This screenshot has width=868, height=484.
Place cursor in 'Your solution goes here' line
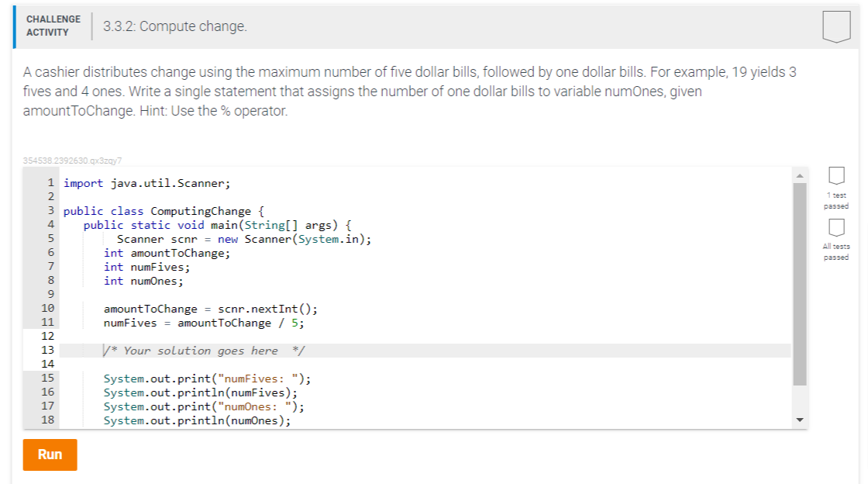click(x=425, y=351)
